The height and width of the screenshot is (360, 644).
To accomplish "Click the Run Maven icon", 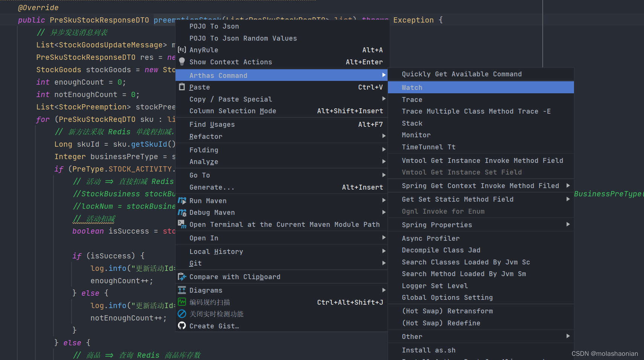I will [x=182, y=201].
